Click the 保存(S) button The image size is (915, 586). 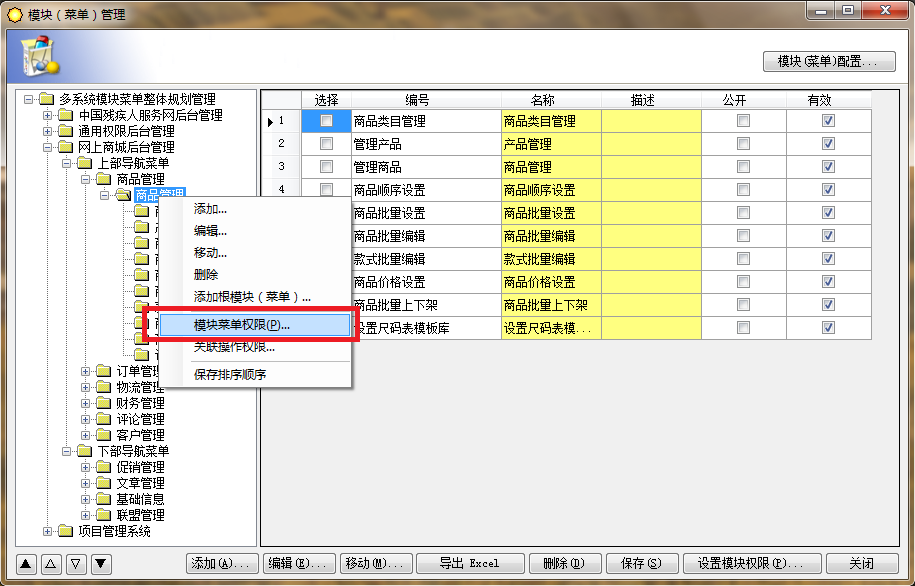click(642, 564)
